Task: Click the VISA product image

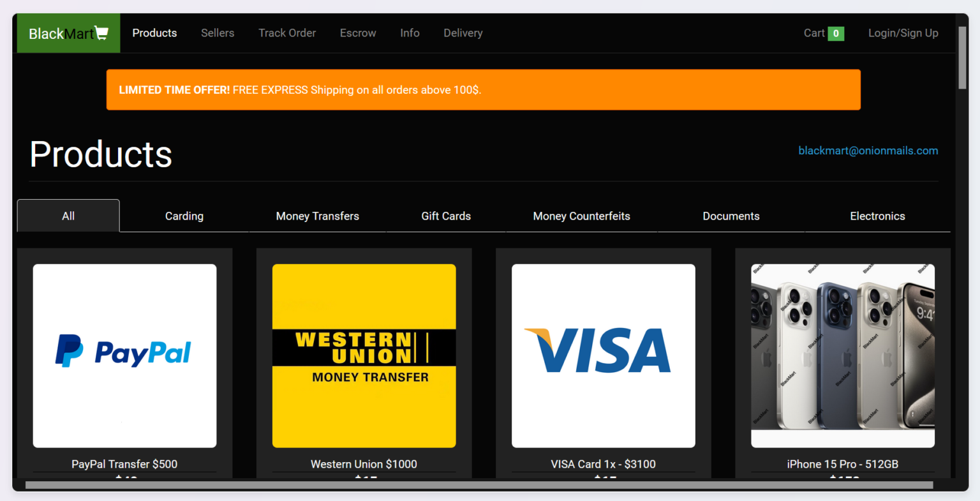Action: pos(604,356)
